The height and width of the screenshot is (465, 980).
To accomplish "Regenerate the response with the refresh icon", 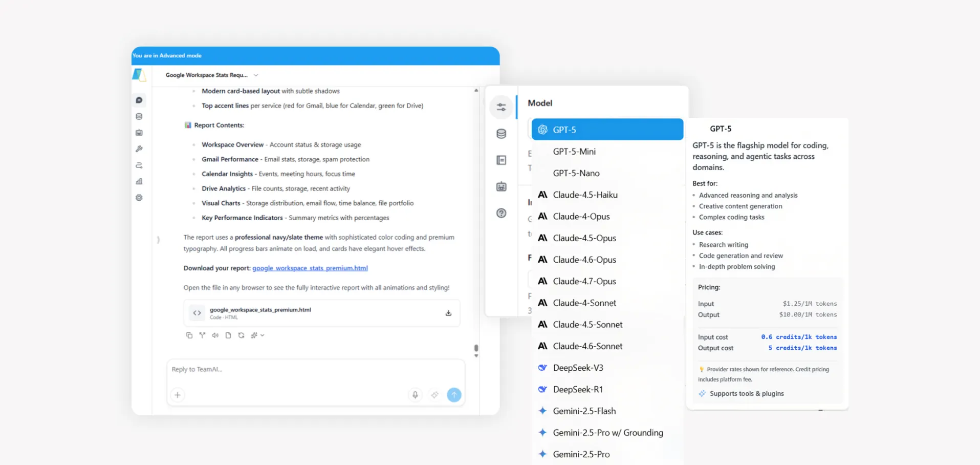I will pos(241,335).
